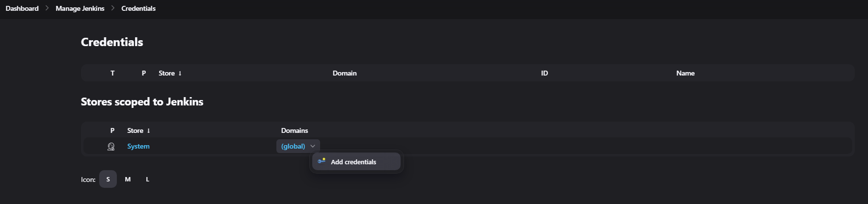Click the T column header
The width and height of the screenshot is (868, 204).
coord(112,73)
